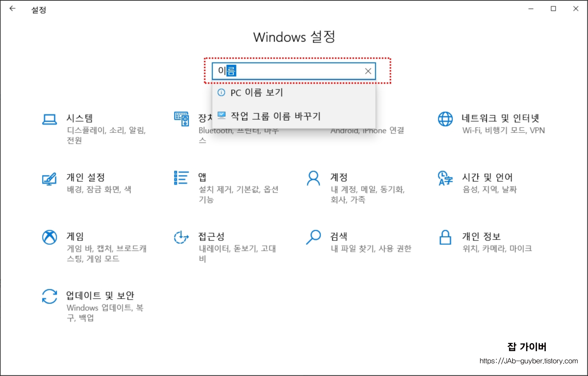The width and height of the screenshot is (588, 376).
Task: Click description 배경, 잠금 화면, 색
Action: pyautogui.click(x=99, y=189)
